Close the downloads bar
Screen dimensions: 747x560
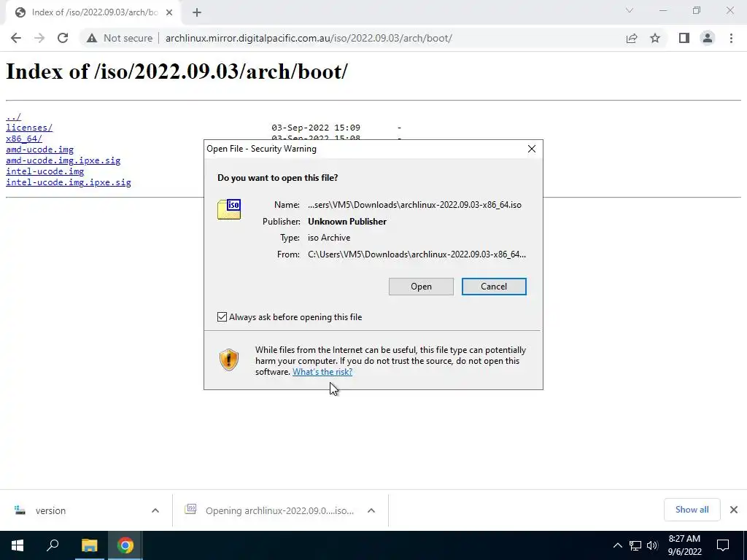pyautogui.click(x=734, y=510)
